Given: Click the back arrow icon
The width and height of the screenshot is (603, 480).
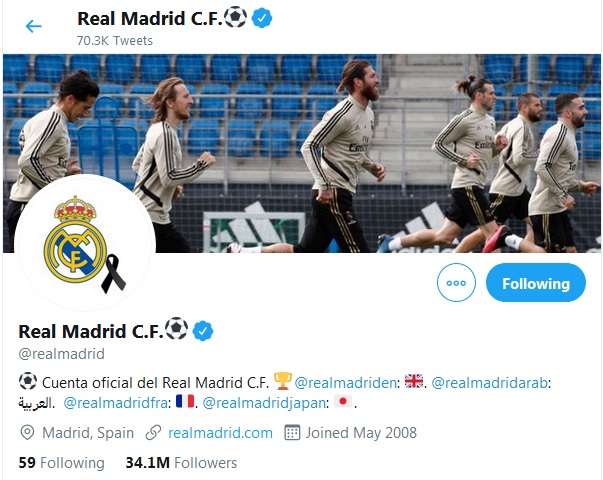Looking at the screenshot, I should [x=33, y=26].
